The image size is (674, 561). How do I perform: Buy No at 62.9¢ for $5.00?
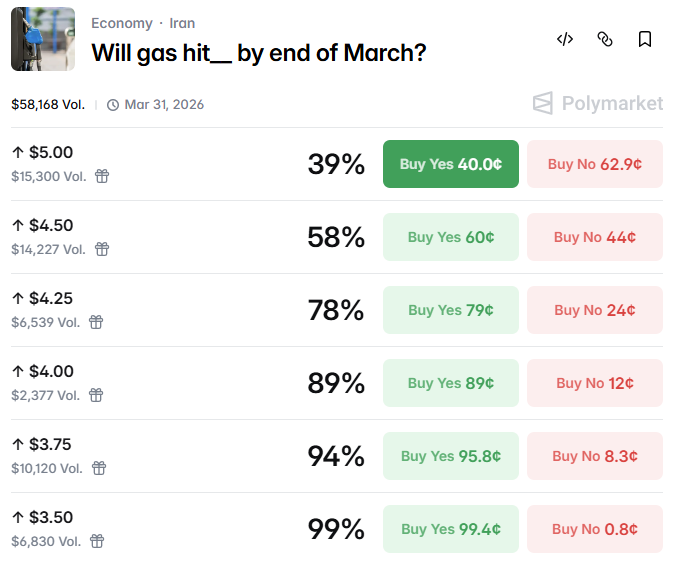[x=595, y=164]
